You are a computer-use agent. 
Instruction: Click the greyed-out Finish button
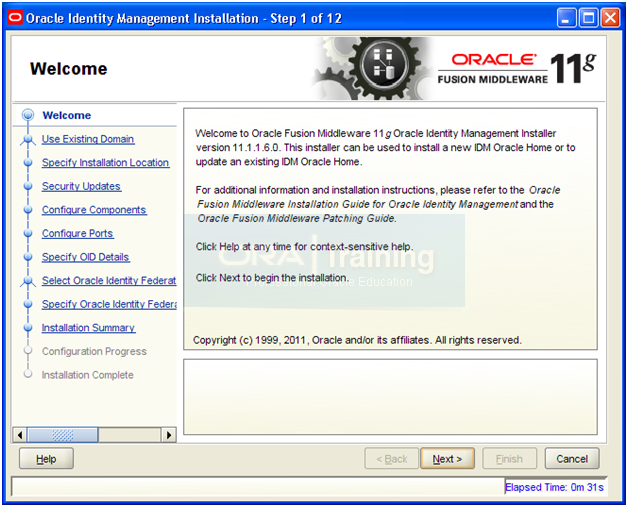[x=509, y=459]
